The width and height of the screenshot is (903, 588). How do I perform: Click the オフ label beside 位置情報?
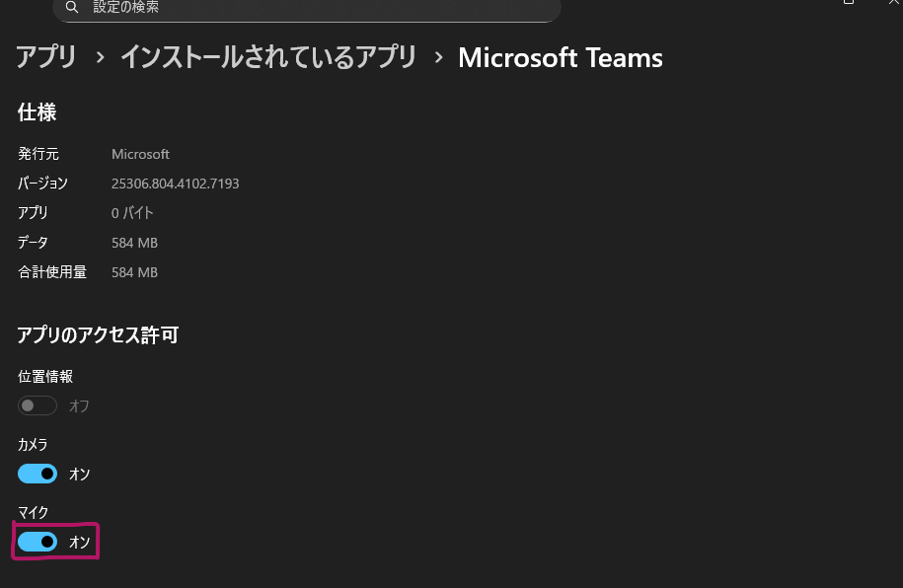79,405
